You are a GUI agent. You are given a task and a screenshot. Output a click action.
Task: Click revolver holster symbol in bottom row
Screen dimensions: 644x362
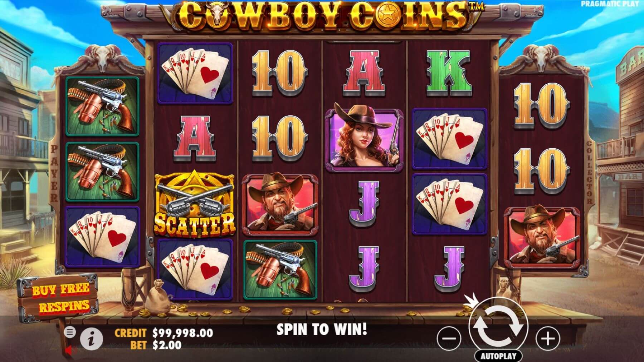[x=280, y=270]
